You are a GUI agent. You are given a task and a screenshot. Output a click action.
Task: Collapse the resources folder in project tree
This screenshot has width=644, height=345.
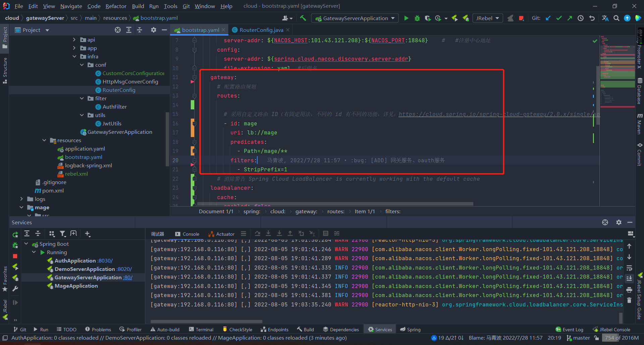44,140
